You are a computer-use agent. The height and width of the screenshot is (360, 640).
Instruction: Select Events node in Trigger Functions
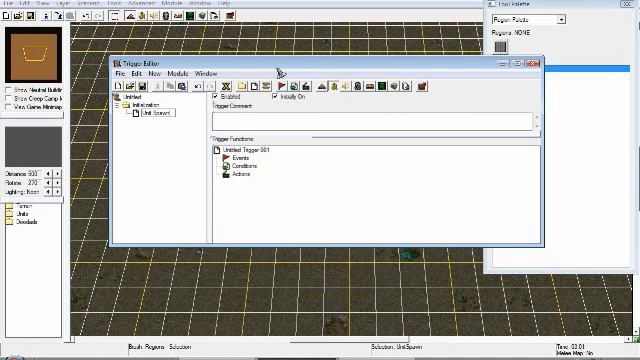click(x=240, y=158)
